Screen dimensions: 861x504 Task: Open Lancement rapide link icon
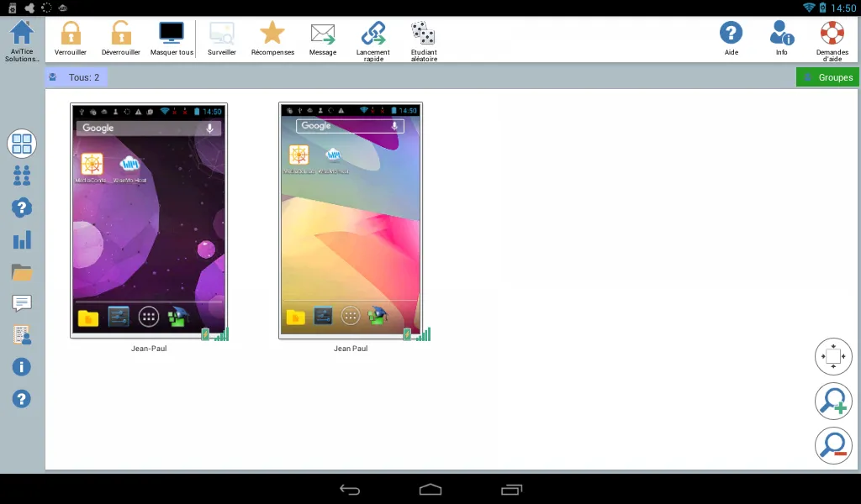point(373,33)
